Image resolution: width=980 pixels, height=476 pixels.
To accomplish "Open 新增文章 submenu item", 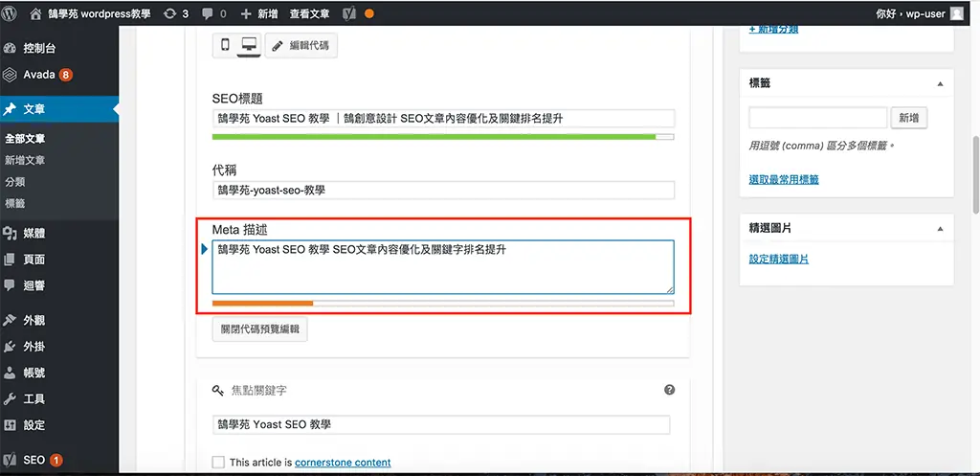I will 25,160.
